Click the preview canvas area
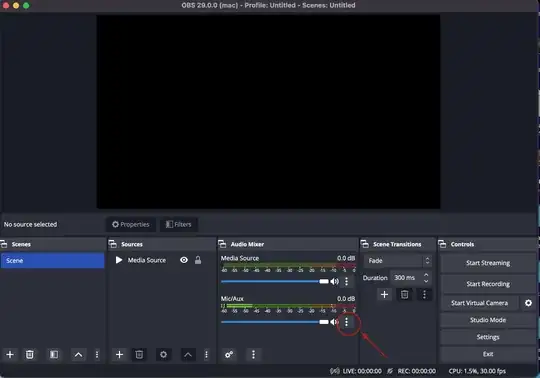This screenshot has height=378, width=540. click(x=268, y=112)
